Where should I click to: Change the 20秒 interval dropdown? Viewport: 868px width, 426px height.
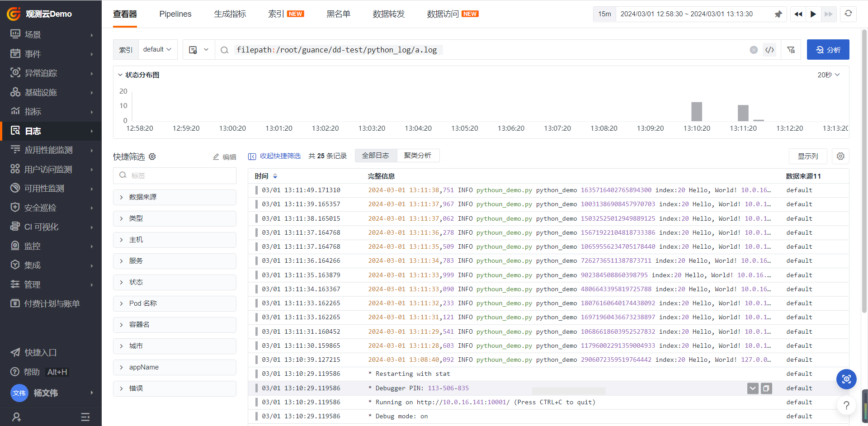828,75
